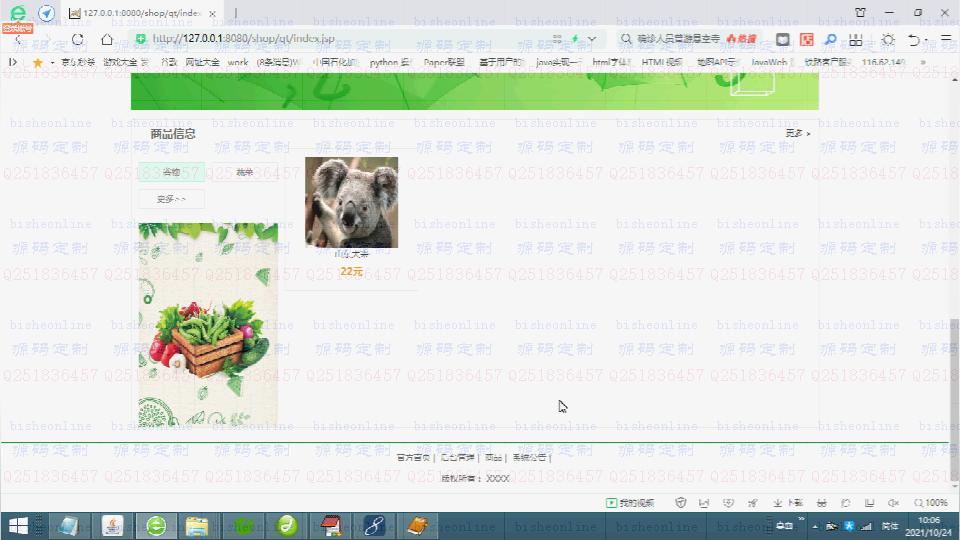This screenshot has width=960, height=540.
Task: Open the 'HTML 视频' bookmark
Action: point(662,62)
